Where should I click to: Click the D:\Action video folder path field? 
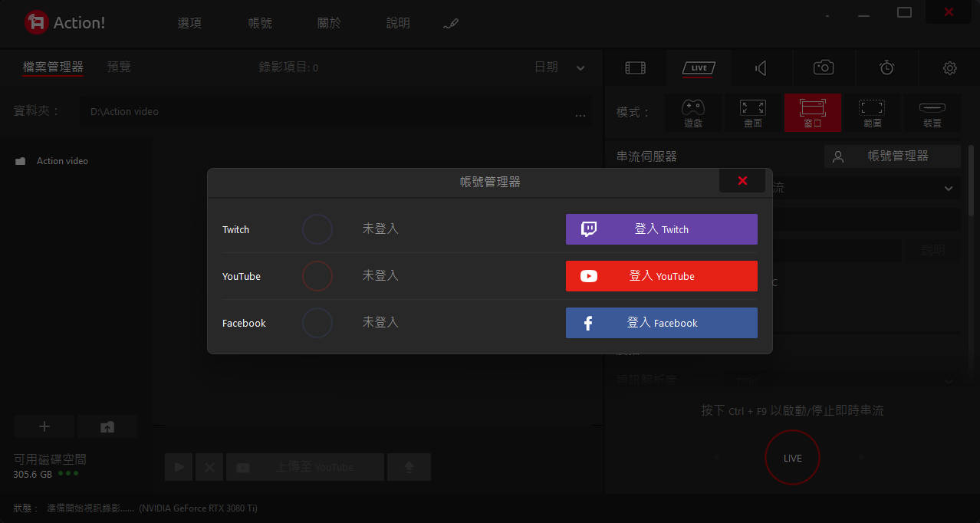[324, 112]
